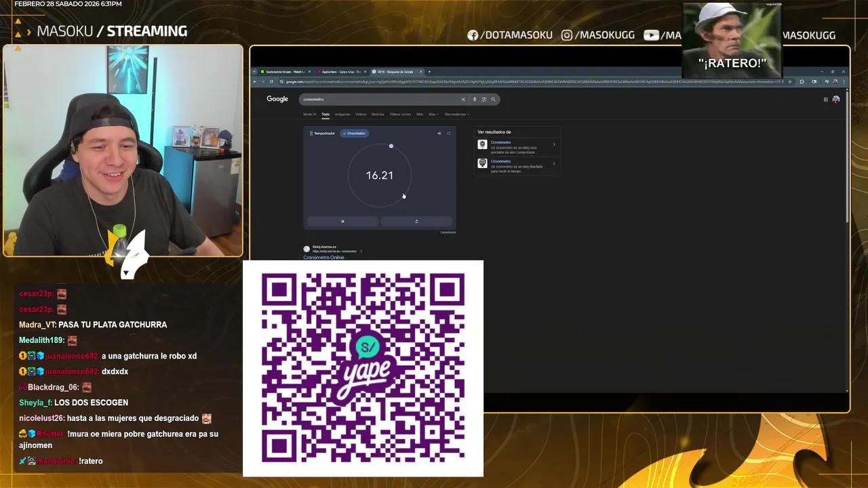The image size is (868, 488).
Task: Open the tab search dropdown arrow
Action: pyautogui.click(x=255, y=72)
